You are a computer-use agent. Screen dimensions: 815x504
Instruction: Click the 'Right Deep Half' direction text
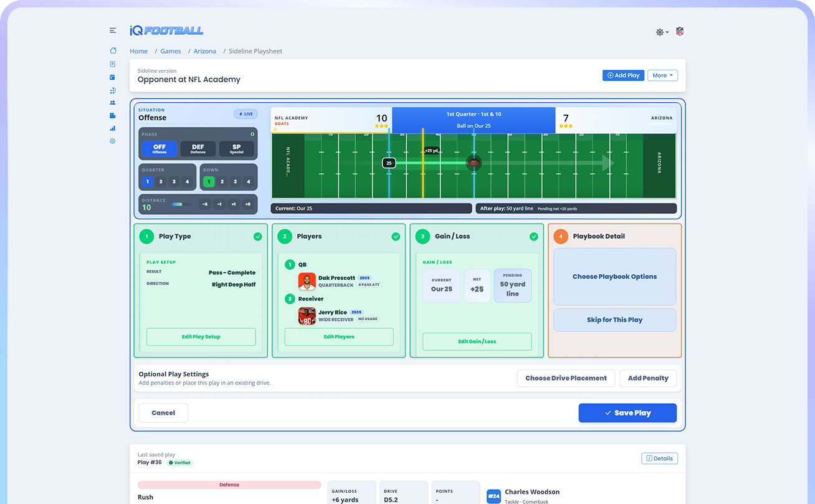point(234,285)
